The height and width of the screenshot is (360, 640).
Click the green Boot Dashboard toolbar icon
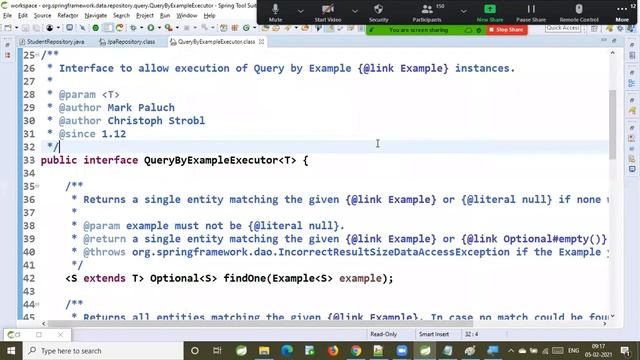tap(96, 28)
